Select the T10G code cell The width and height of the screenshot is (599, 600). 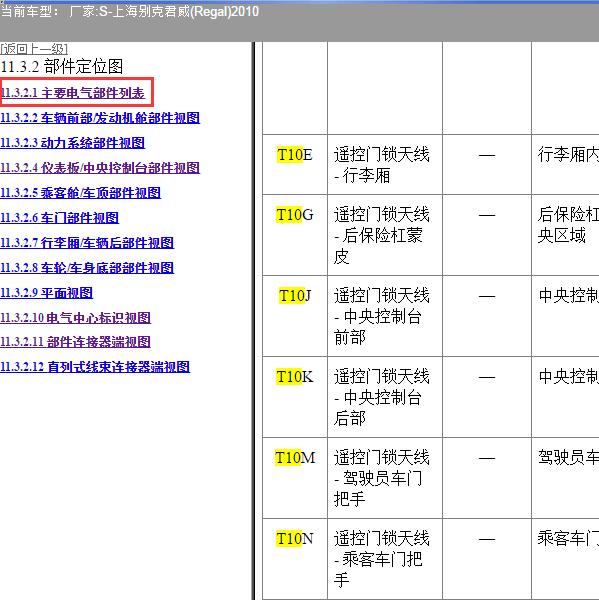click(295, 235)
